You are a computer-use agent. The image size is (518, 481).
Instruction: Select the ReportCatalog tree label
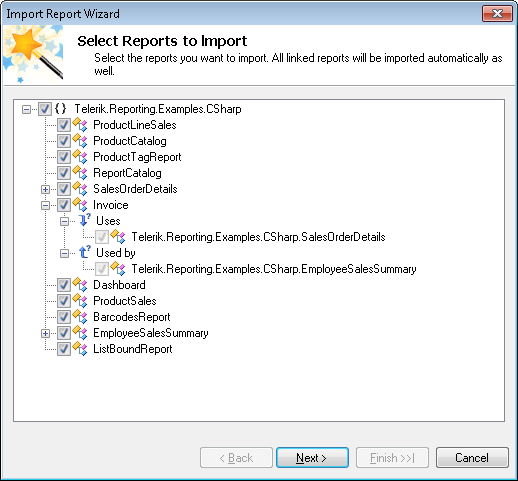pos(127,173)
